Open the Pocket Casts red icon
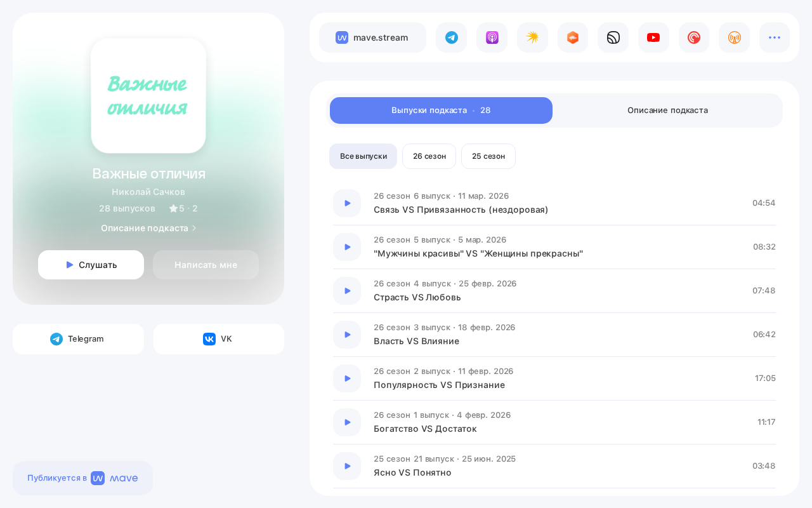This screenshot has height=508, width=812. 694,37
